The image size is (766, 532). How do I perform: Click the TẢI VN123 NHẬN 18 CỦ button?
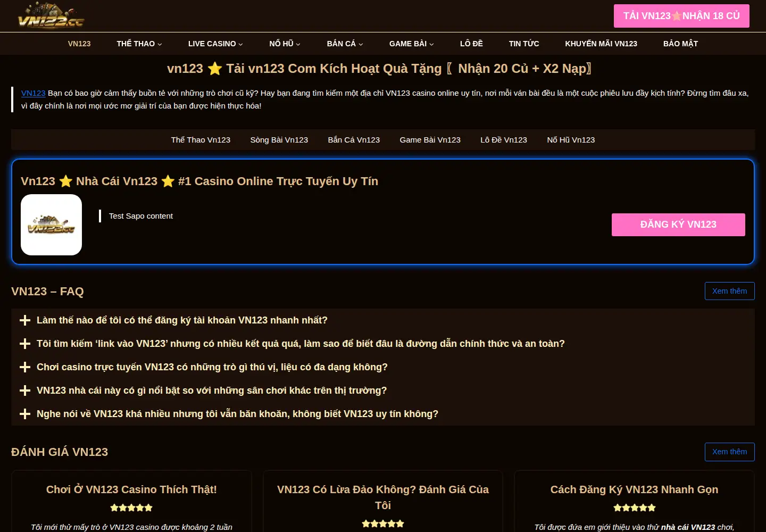click(681, 16)
